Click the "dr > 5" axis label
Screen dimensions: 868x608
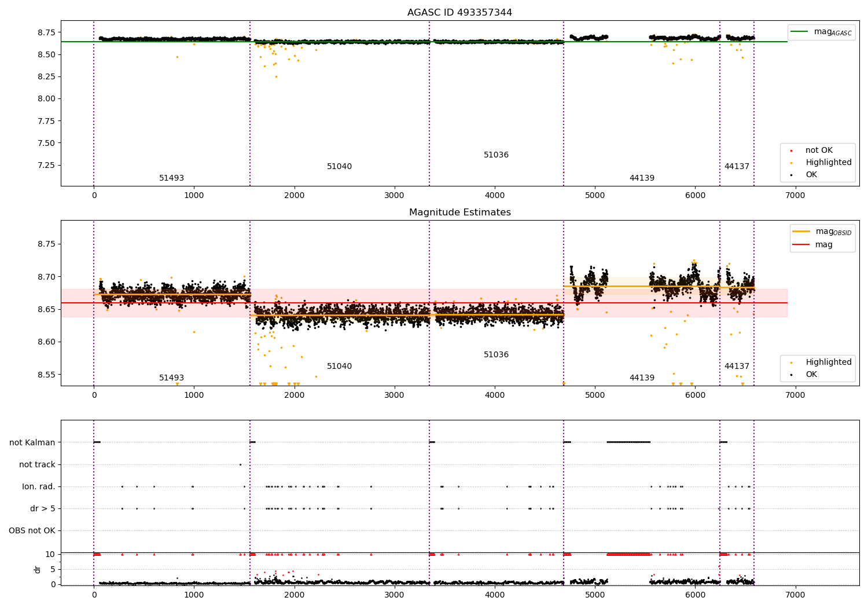[x=43, y=509]
